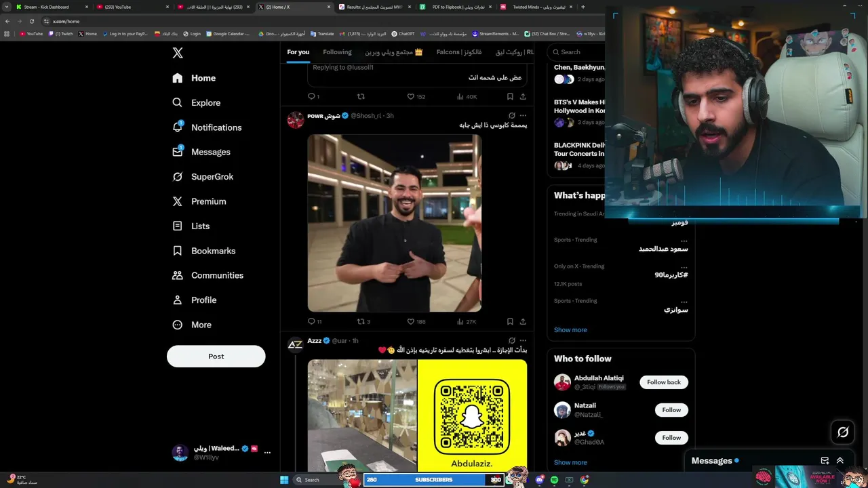Screen dimensions: 868x488
Task: View analytics of Shosh_rl post (27K)
Action: (467, 322)
